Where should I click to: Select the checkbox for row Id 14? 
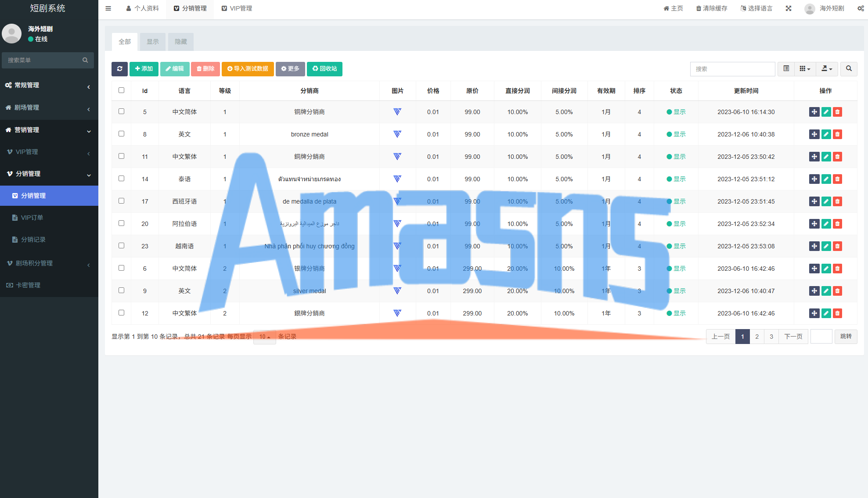click(x=122, y=179)
